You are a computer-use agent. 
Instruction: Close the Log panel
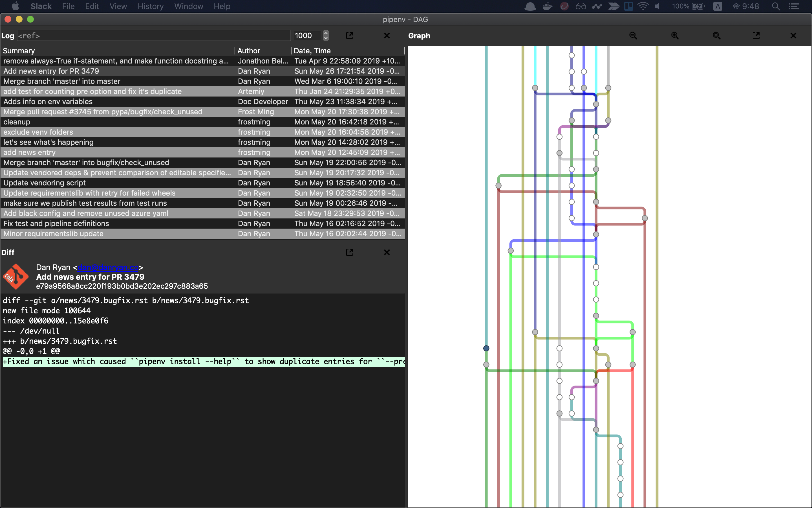387,36
